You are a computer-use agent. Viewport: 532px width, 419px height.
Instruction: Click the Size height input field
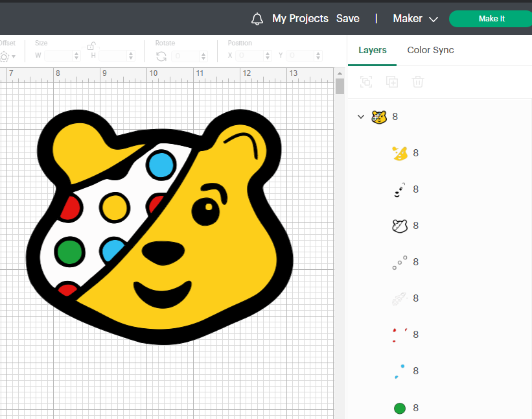(113, 55)
